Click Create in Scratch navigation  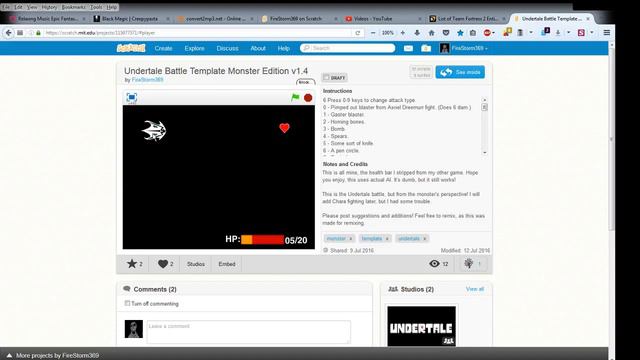click(x=163, y=48)
